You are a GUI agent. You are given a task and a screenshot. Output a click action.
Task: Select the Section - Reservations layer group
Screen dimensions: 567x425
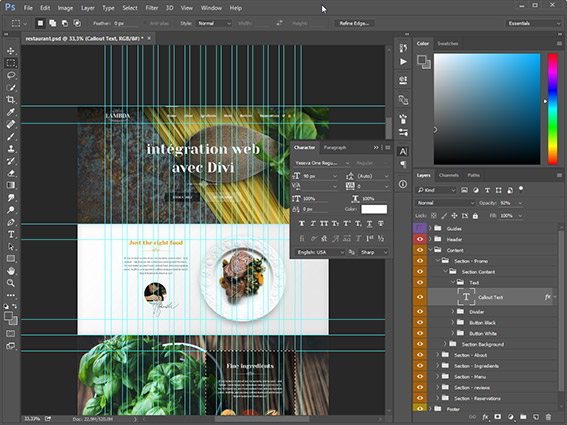tap(477, 398)
